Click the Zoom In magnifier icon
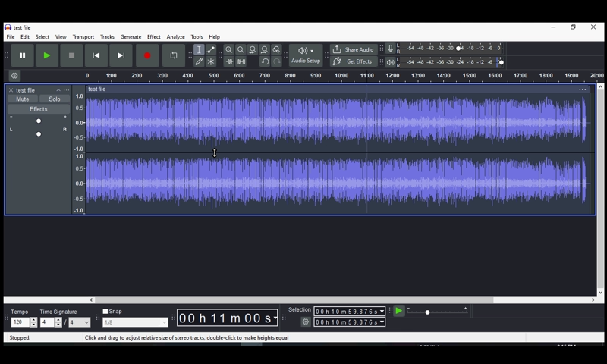Image resolution: width=607 pixels, height=364 pixels. click(x=229, y=49)
